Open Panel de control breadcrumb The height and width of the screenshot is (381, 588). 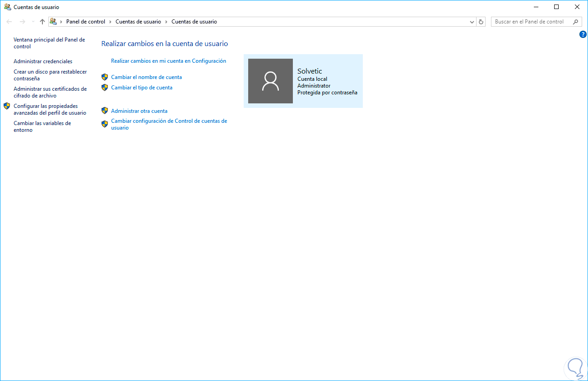pos(86,22)
